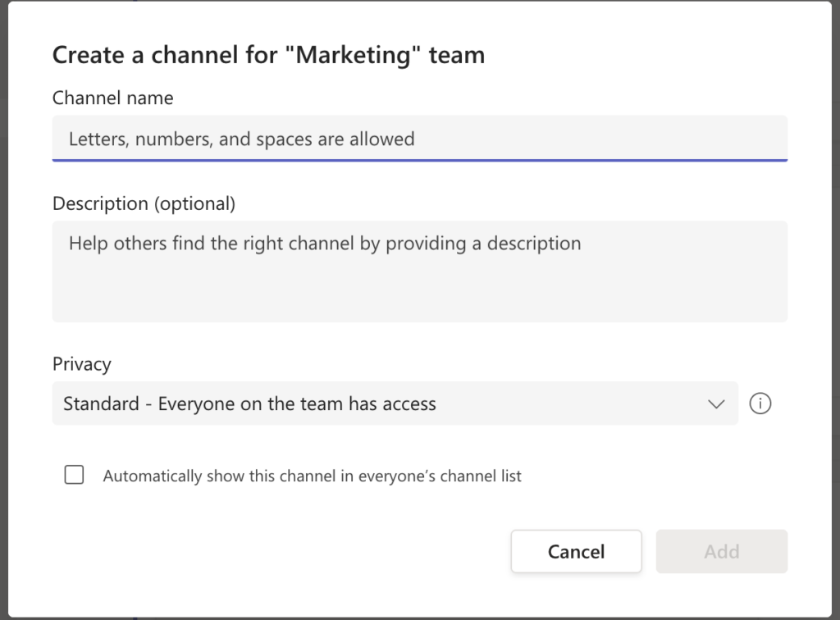Click the dropdown arrow for channel privacy

(x=715, y=403)
